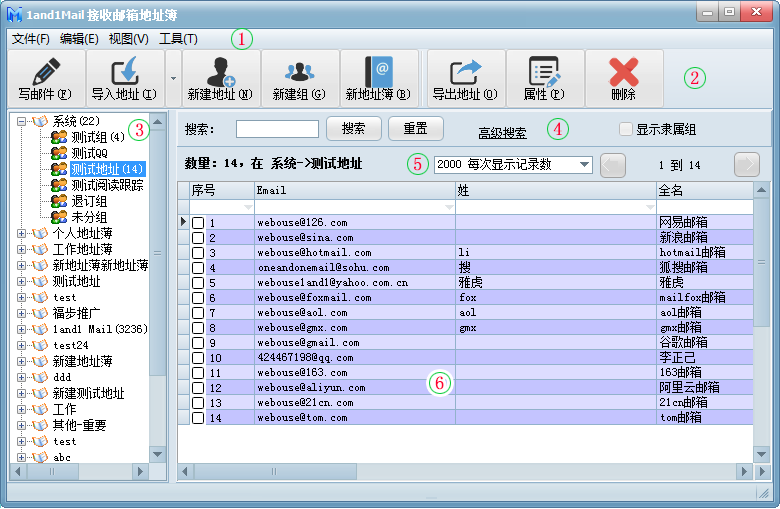
Task: Click the 重置 reset button
Action: tap(415, 129)
